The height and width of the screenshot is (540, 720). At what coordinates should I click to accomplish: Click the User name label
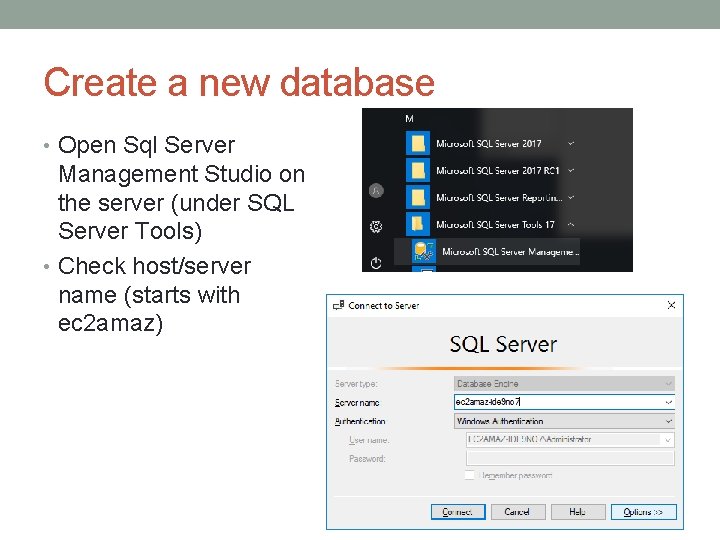(369, 440)
